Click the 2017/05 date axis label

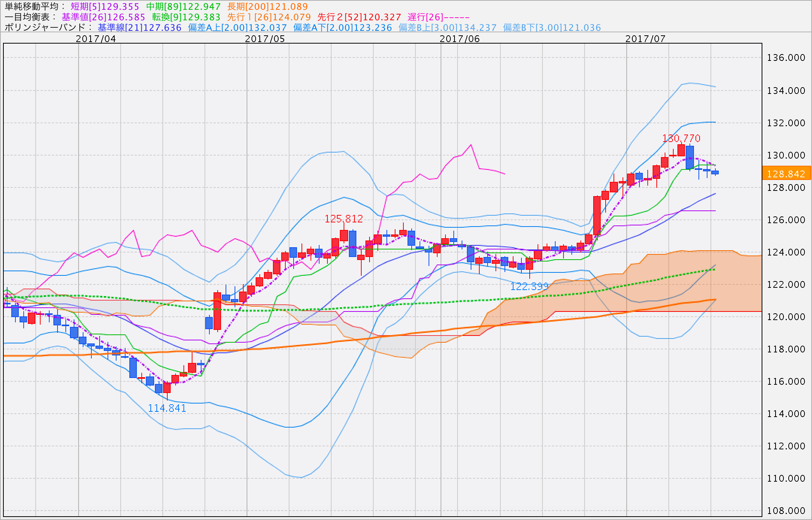click(265, 38)
